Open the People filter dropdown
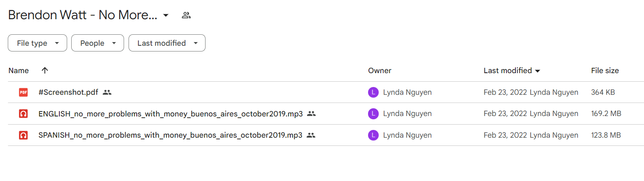Image resolution: width=644 pixels, height=181 pixels. click(97, 43)
